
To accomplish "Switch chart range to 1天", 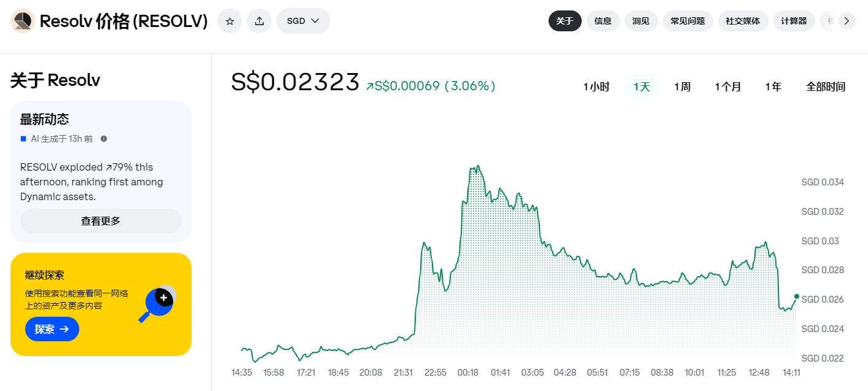I will coord(642,87).
